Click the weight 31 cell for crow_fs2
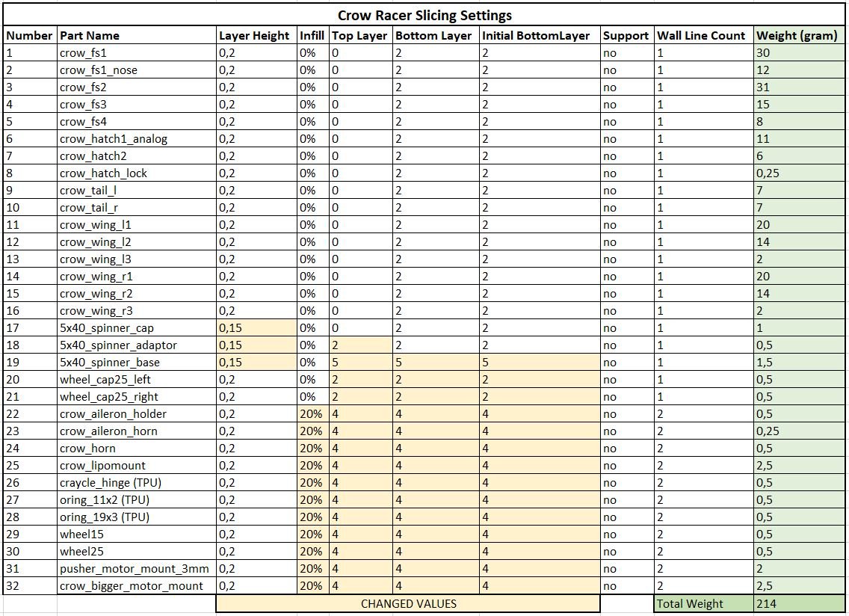Image resolution: width=849 pixels, height=616 pixels. click(x=799, y=87)
